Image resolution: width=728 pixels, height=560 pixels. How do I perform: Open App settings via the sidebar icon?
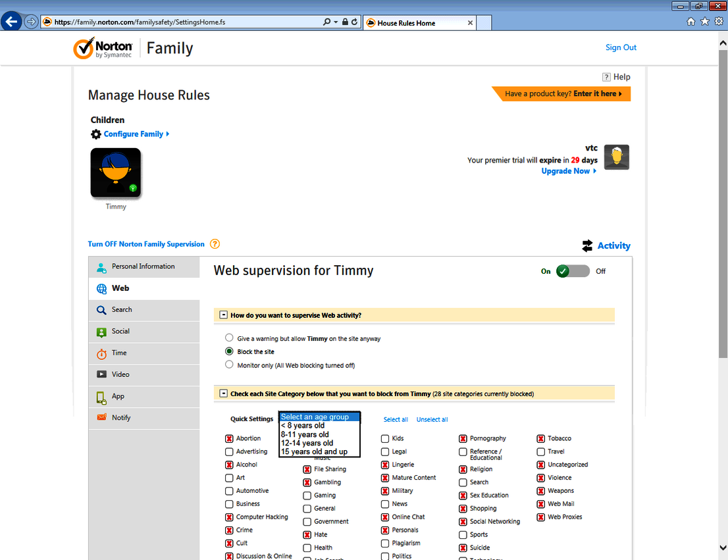click(101, 396)
